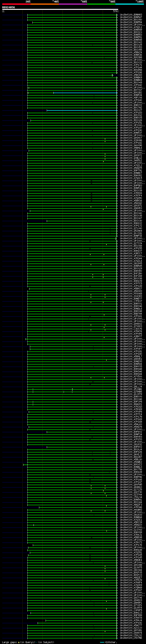Click hit UniRef100_O81905
146x644 pixels.
[x=131, y=263]
